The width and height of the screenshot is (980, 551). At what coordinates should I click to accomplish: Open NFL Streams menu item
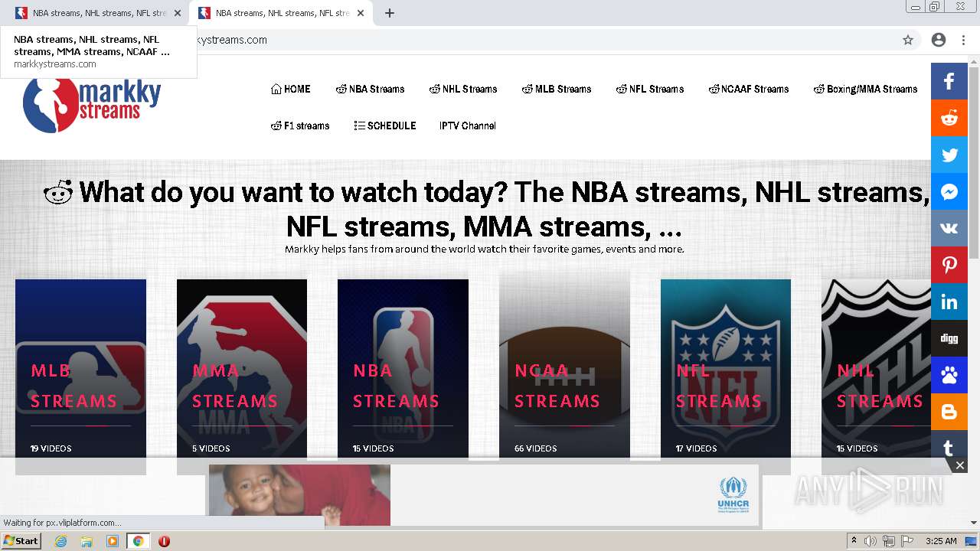point(650,89)
